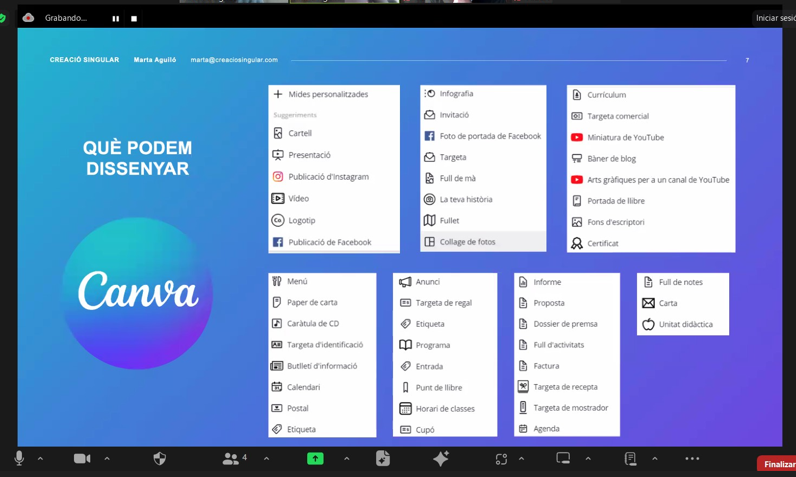
Task: Click the Menú fork and knife icon
Action: tap(277, 281)
